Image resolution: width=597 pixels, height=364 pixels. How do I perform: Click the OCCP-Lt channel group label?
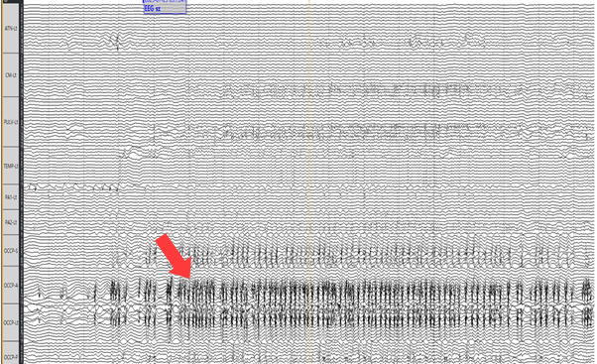click(11, 322)
